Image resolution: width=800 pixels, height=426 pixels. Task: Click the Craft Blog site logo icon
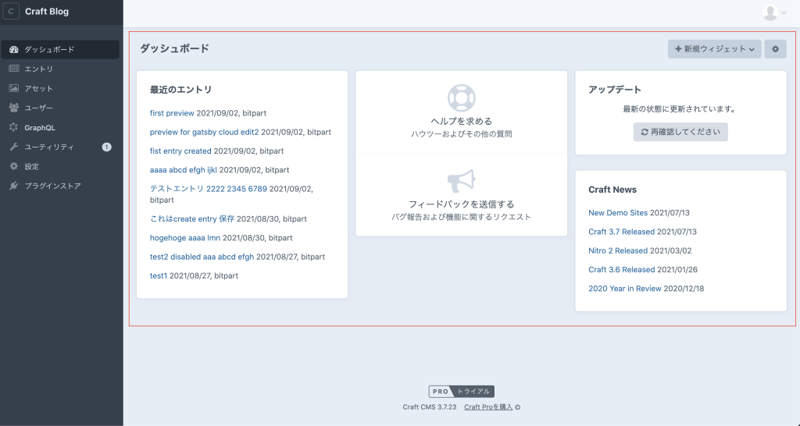tap(13, 12)
